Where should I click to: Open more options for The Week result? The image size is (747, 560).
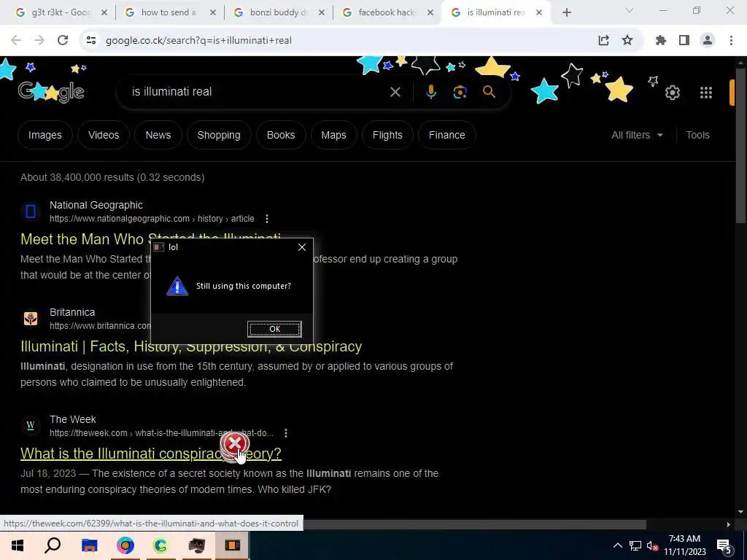coord(286,433)
